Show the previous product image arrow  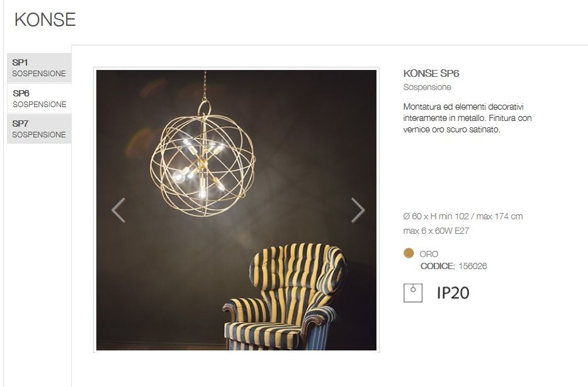118,211
